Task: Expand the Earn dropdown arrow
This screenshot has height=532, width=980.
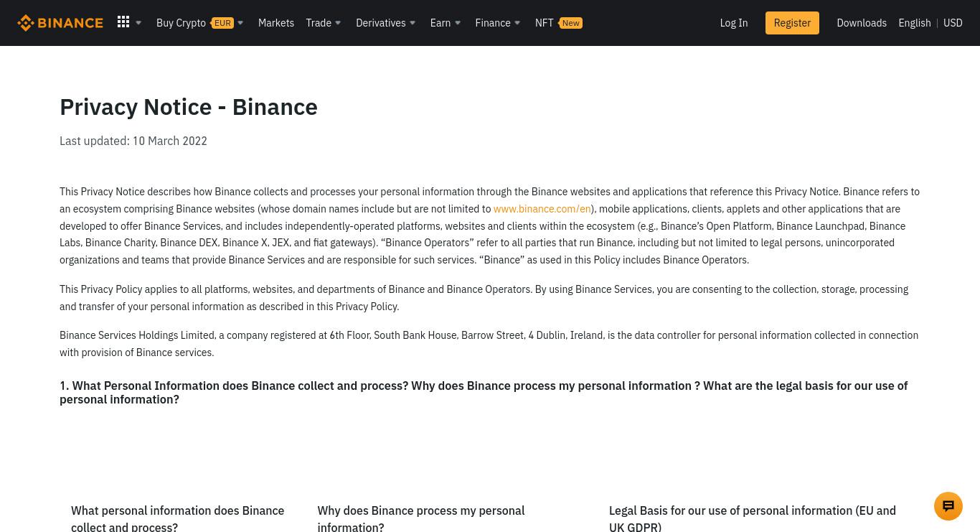Action: [458, 23]
